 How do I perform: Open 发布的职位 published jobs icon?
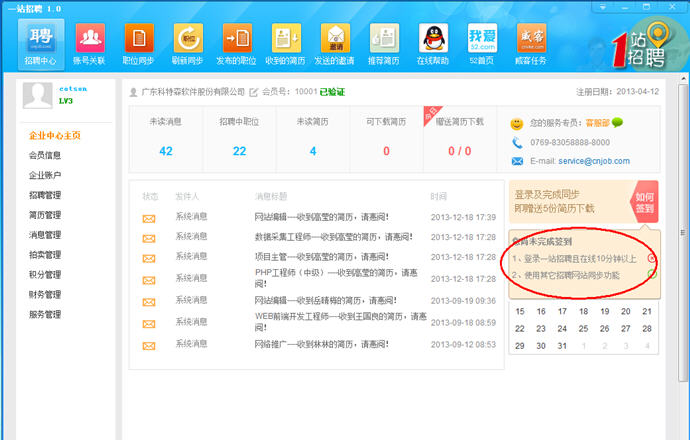(237, 44)
